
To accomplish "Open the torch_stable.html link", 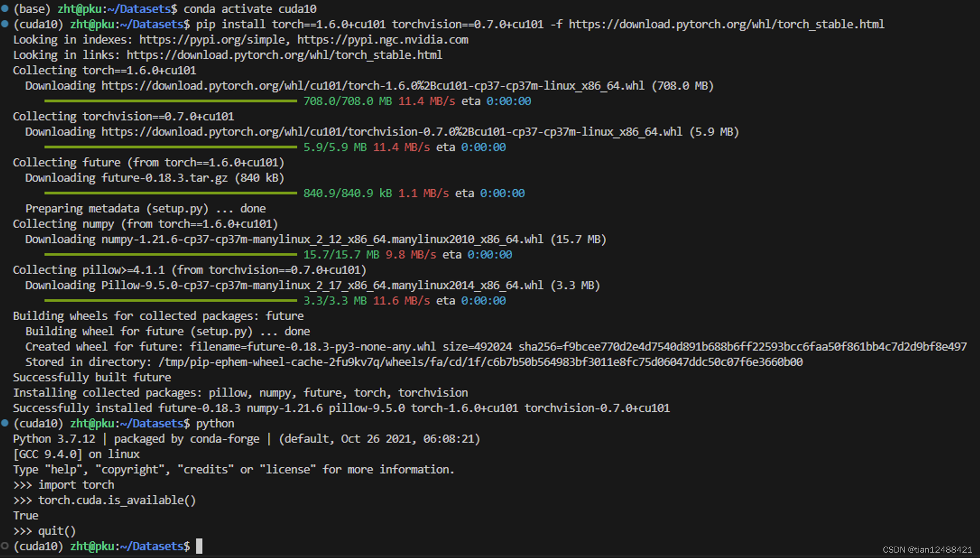I will (x=725, y=24).
